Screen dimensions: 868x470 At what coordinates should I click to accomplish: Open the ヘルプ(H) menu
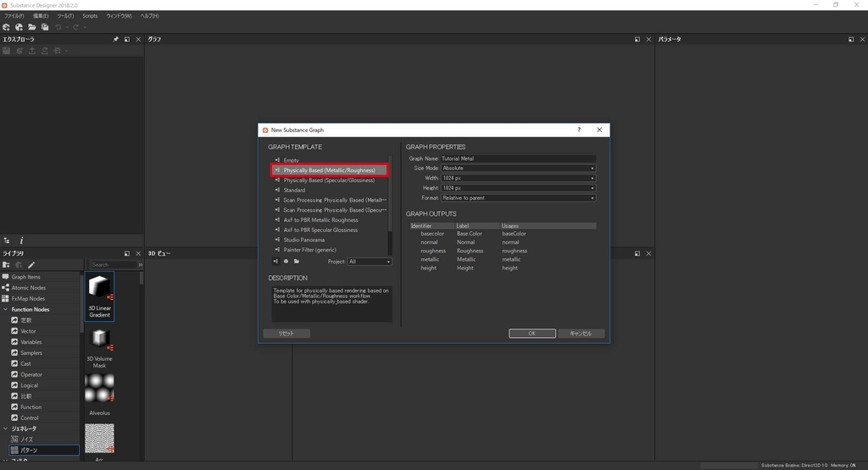tap(149, 16)
